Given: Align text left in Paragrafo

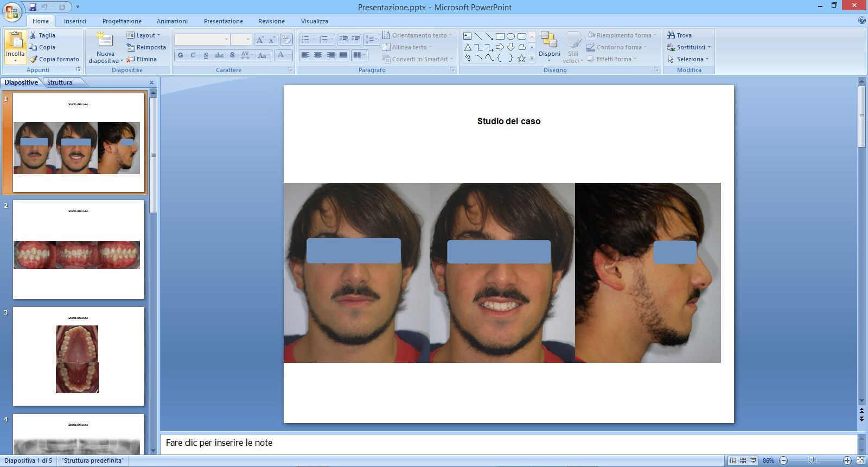Looking at the screenshot, I should (x=305, y=55).
